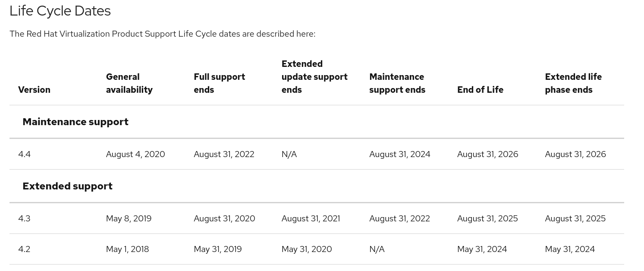Click the N/A cell in version 4.4 row
Viewport: 644px width, 271px height.
289,154
